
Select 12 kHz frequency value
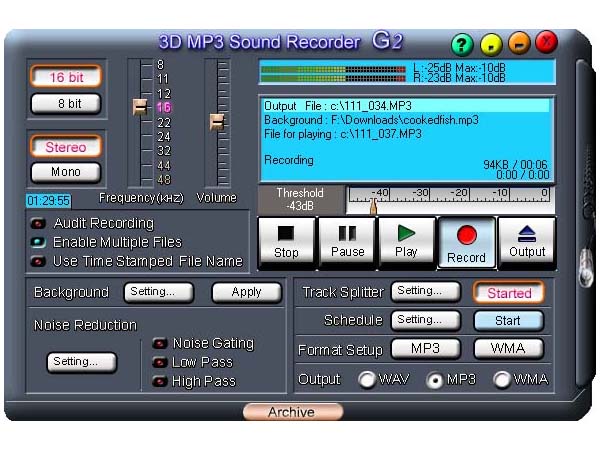pos(164,94)
